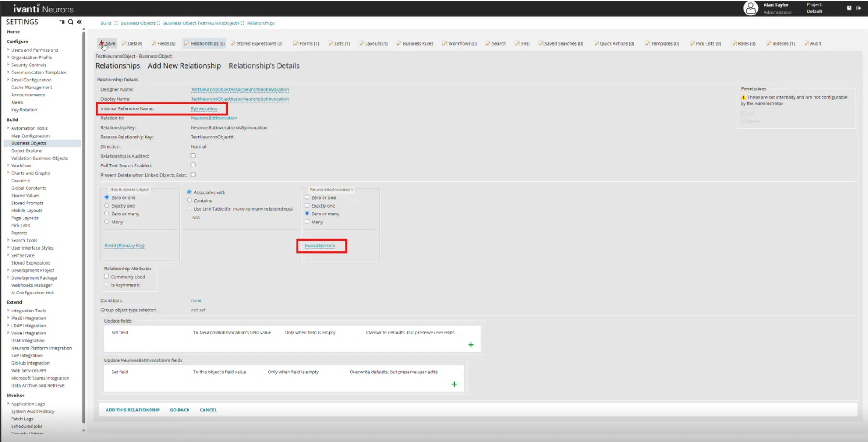Choose Many under This Business Object
Viewport: 868px width, 442px height.
(107, 222)
